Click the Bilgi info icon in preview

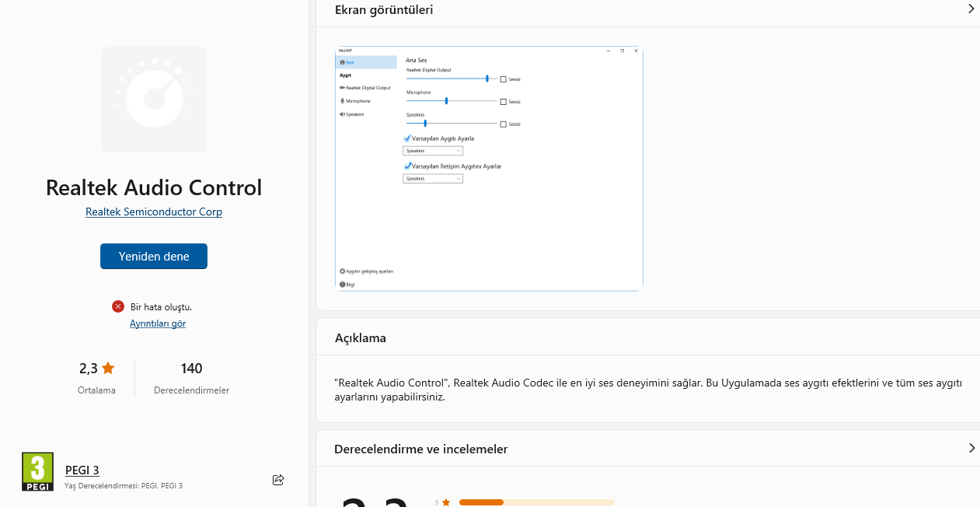click(342, 285)
